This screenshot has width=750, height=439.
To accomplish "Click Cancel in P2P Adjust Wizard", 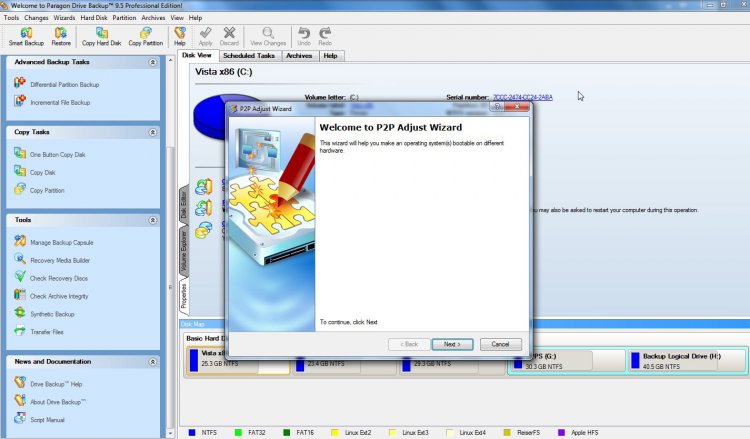I will point(500,344).
